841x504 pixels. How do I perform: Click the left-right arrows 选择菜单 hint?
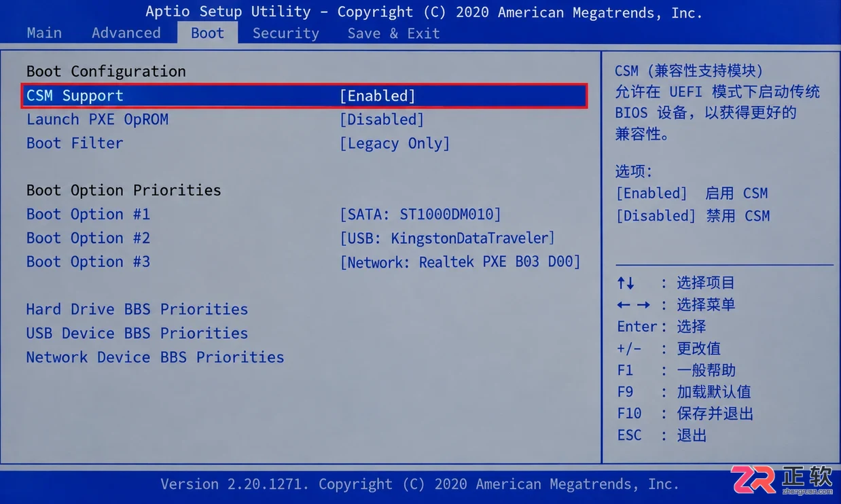click(676, 305)
